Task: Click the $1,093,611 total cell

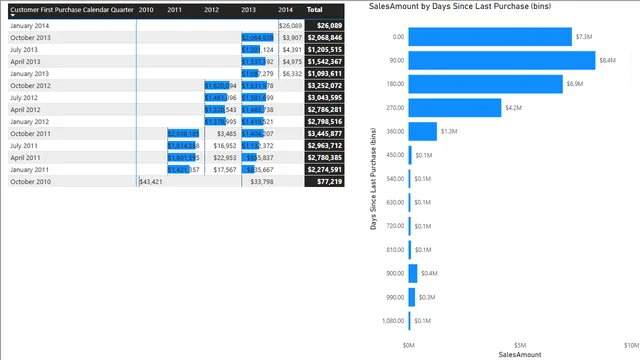Action: (x=324, y=73)
